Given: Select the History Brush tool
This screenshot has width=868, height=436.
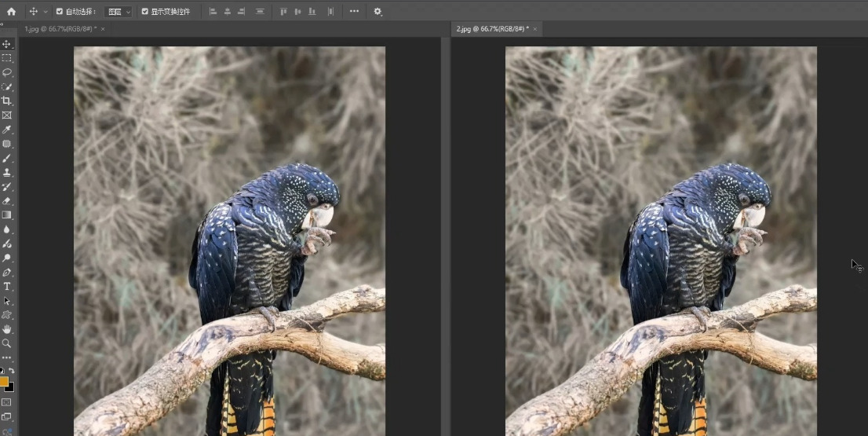Looking at the screenshot, I should [x=6, y=187].
